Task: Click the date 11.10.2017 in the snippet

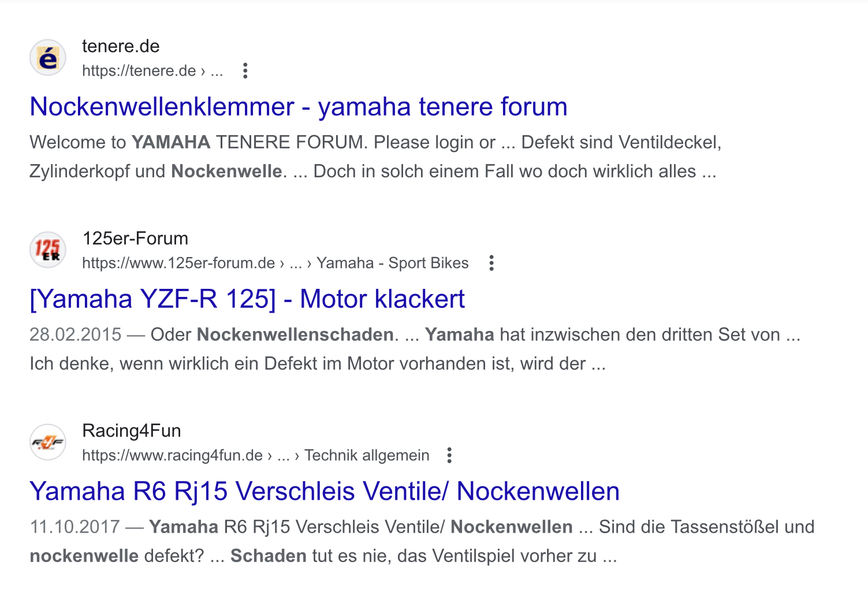Action: pos(75,527)
